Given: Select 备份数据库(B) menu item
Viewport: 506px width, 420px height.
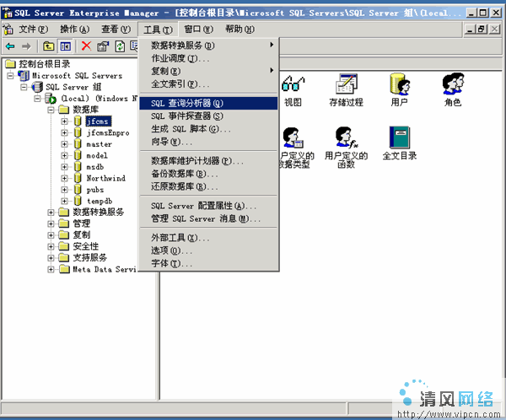Looking at the screenshot, I should pos(208,174).
